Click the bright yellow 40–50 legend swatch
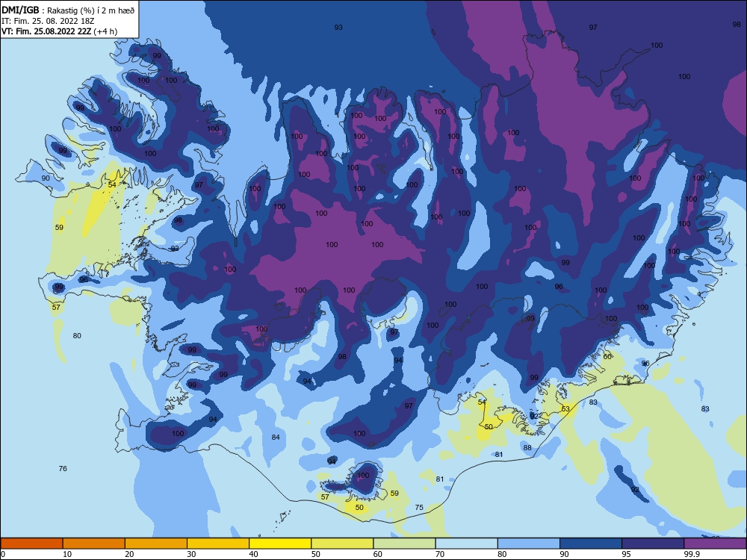Viewport: 747px width, 560px height. click(x=280, y=544)
